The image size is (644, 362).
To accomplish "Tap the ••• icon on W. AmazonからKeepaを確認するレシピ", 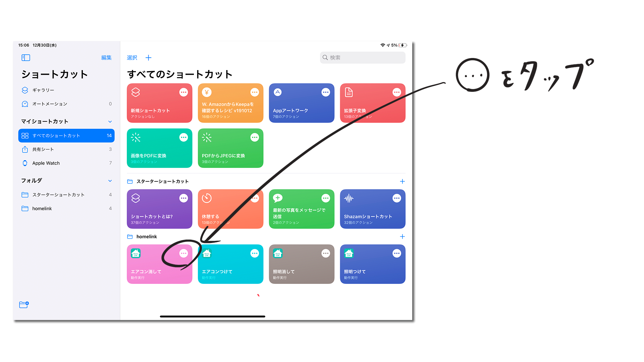I will (x=256, y=93).
